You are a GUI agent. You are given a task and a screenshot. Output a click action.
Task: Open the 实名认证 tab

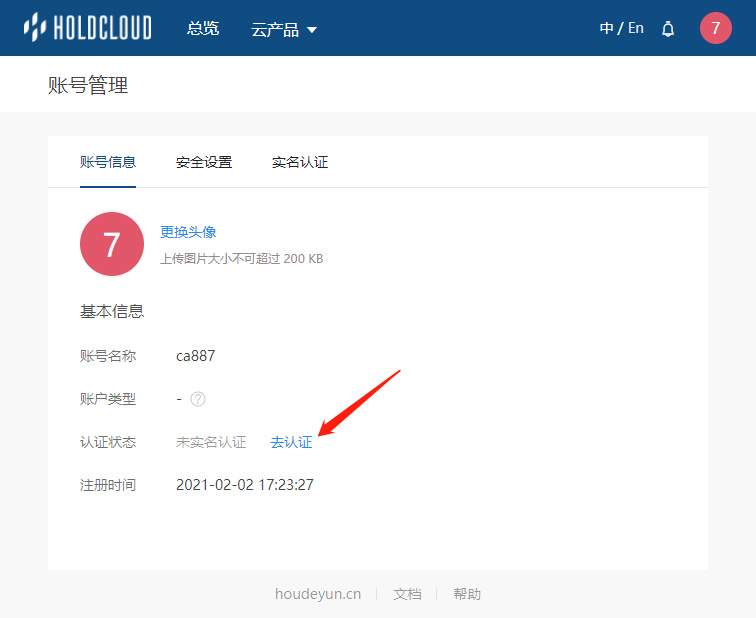point(300,162)
